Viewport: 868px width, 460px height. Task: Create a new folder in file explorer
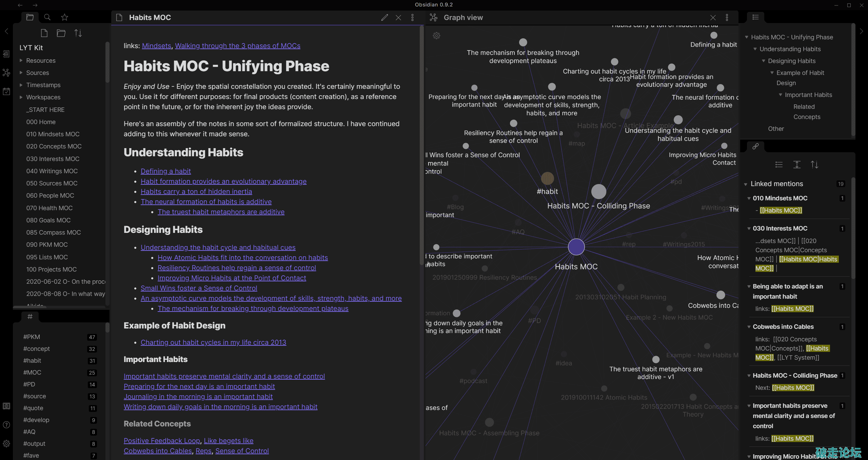click(61, 33)
